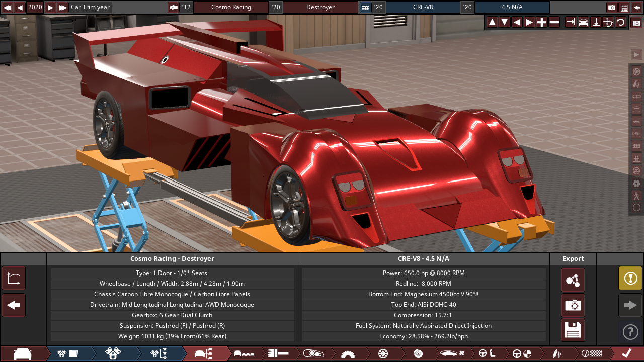Take a screenshot with the top-bar camera
The height and width of the screenshot is (362, 644).
point(612,7)
